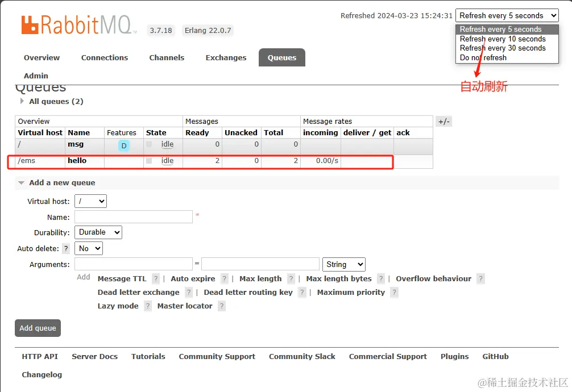Show help for Lazy mode
Image resolution: width=572 pixels, height=392 pixels.
148,306
